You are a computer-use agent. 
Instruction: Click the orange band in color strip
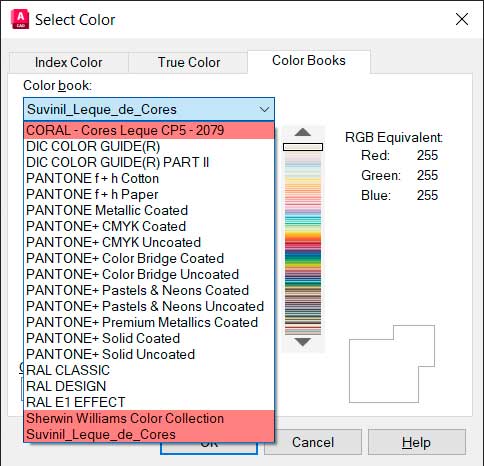click(x=303, y=236)
